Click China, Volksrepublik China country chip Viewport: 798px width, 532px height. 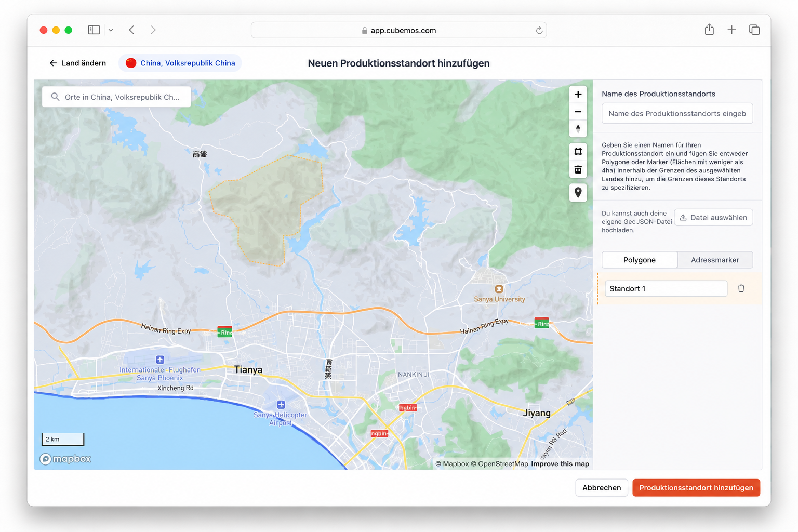point(180,63)
